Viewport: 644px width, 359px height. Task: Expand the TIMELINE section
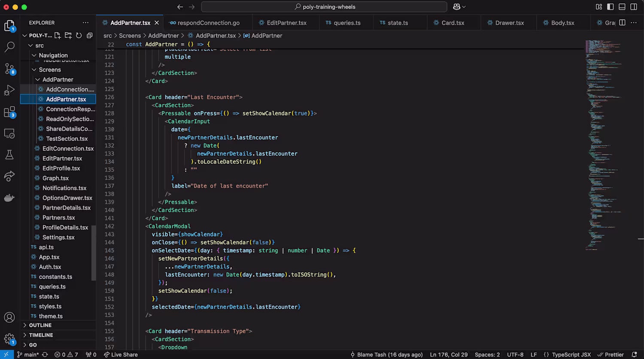(x=41, y=335)
